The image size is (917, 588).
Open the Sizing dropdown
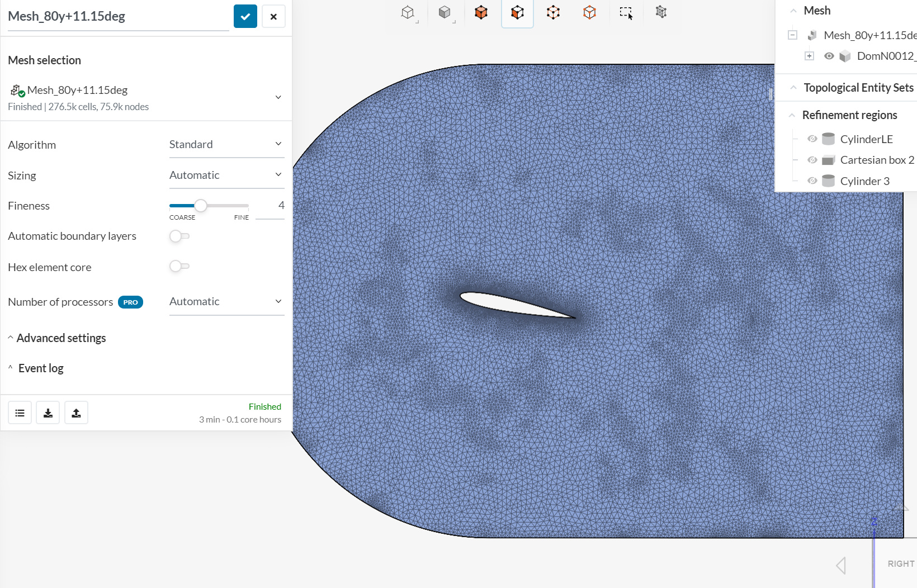pos(226,176)
